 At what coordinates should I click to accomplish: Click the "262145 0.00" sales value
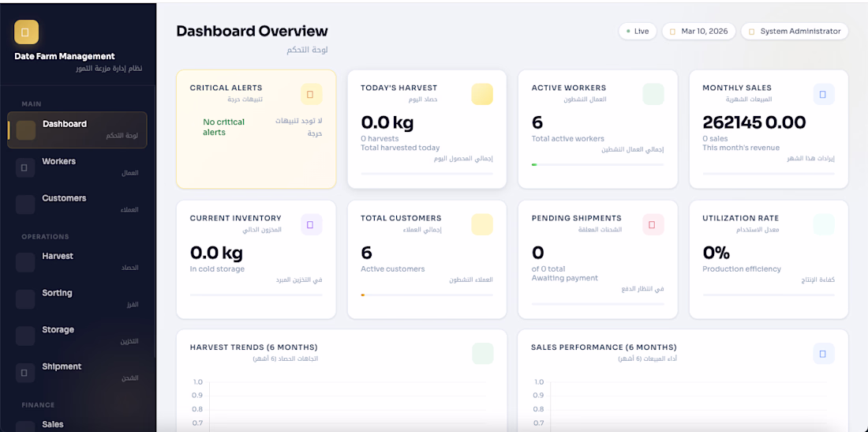click(754, 122)
